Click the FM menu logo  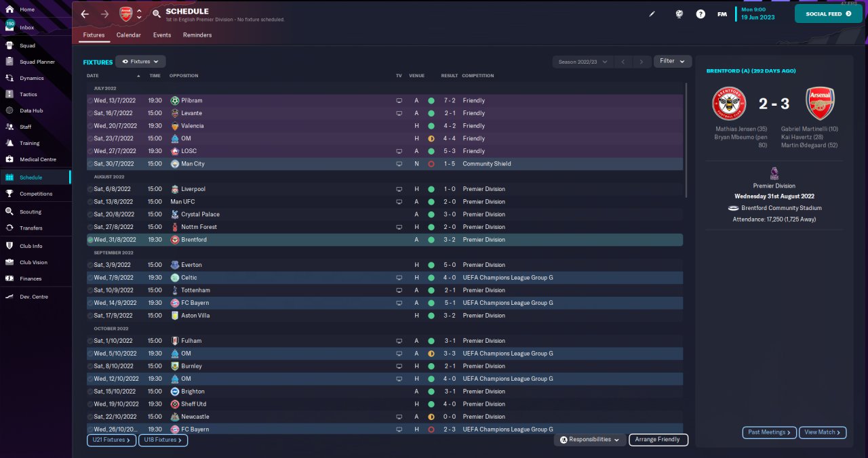[722, 14]
